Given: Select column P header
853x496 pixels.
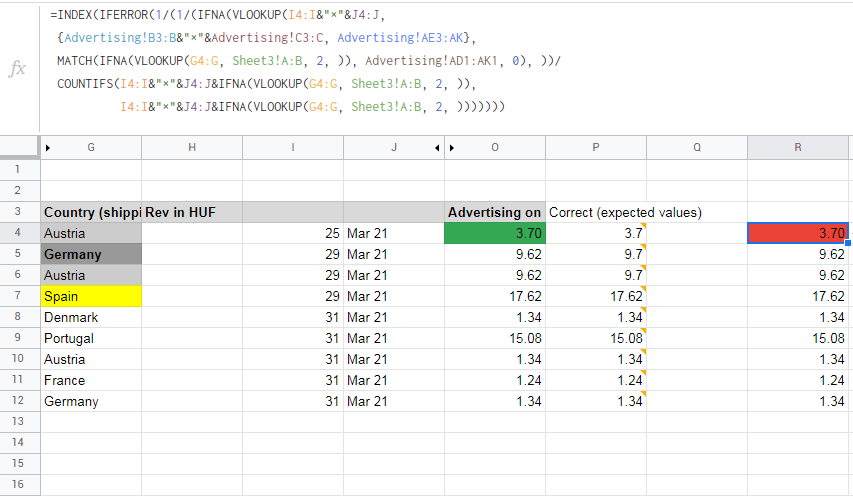Looking at the screenshot, I should (x=596, y=147).
